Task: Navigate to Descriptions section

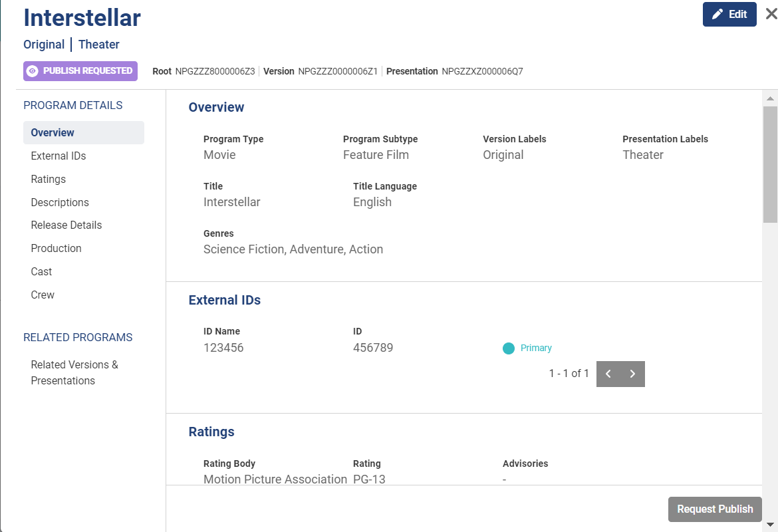Action: coord(60,203)
